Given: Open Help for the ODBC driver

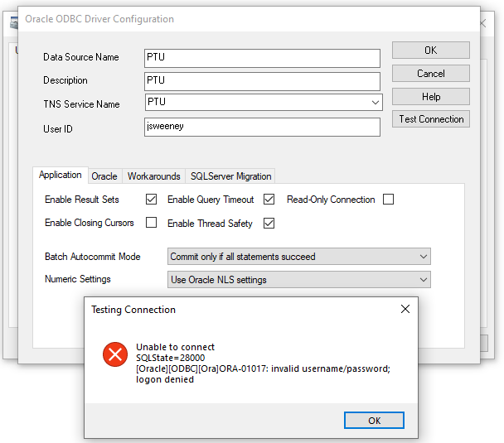Looking at the screenshot, I should tap(431, 97).
